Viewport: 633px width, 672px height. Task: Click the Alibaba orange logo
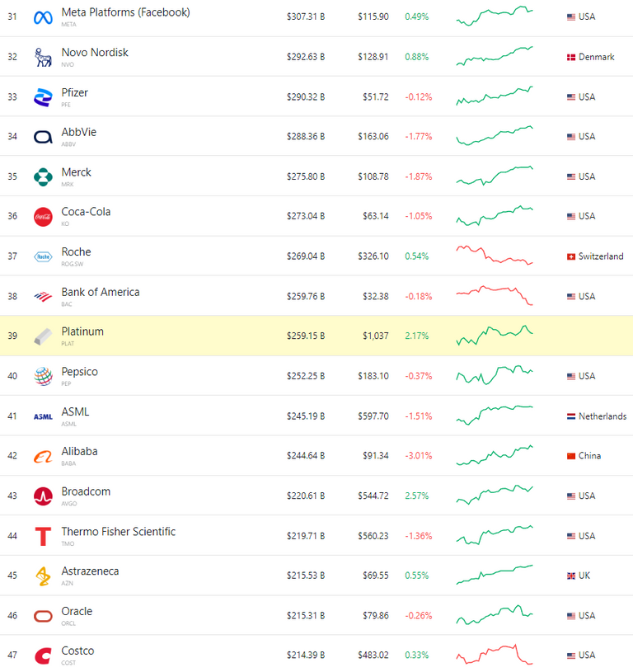point(43,457)
